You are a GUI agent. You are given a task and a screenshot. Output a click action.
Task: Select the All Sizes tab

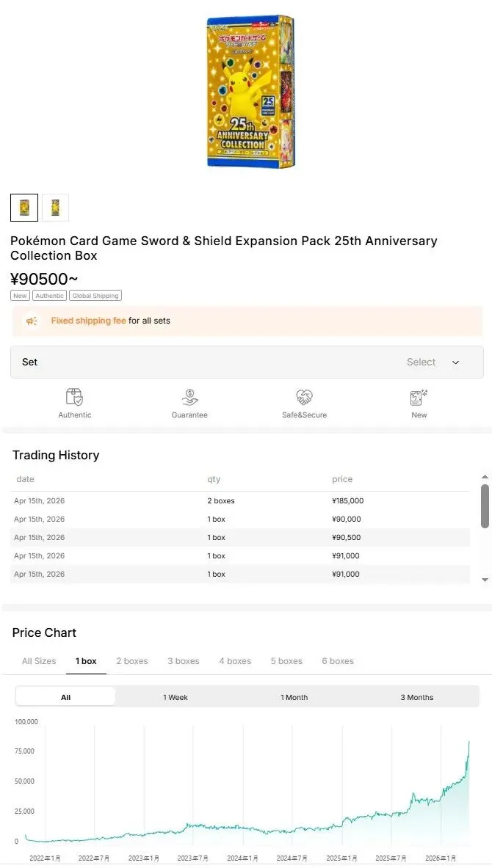pos(39,661)
